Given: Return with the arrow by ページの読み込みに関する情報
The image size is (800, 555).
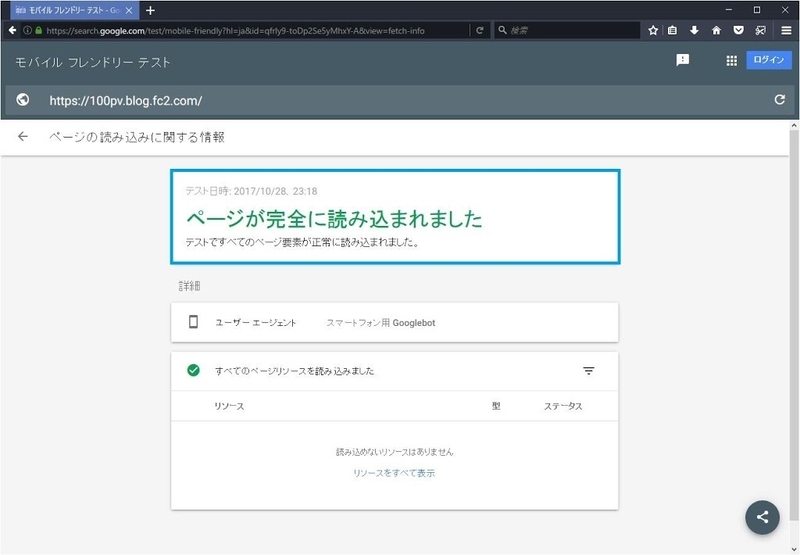Looking at the screenshot, I should click(22, 137).
